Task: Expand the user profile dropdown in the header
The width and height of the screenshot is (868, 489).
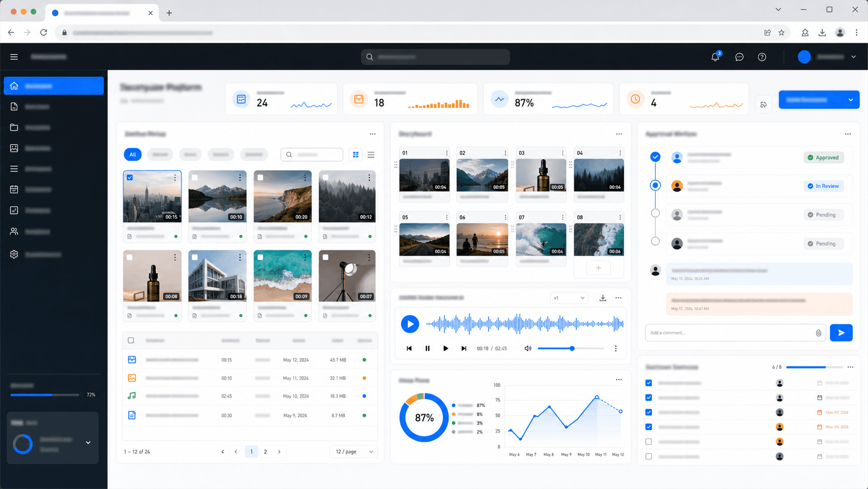Action: coord(853,57)
